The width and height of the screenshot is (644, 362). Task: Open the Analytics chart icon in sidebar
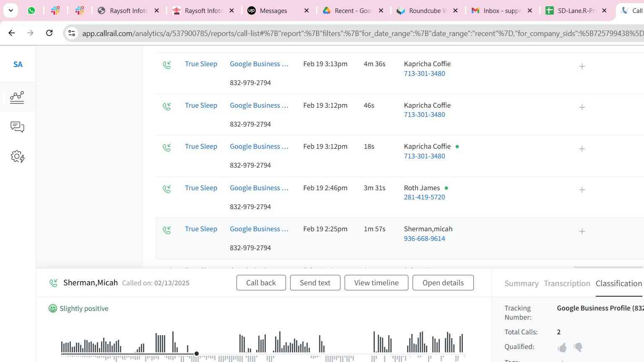tap(17, 97)
